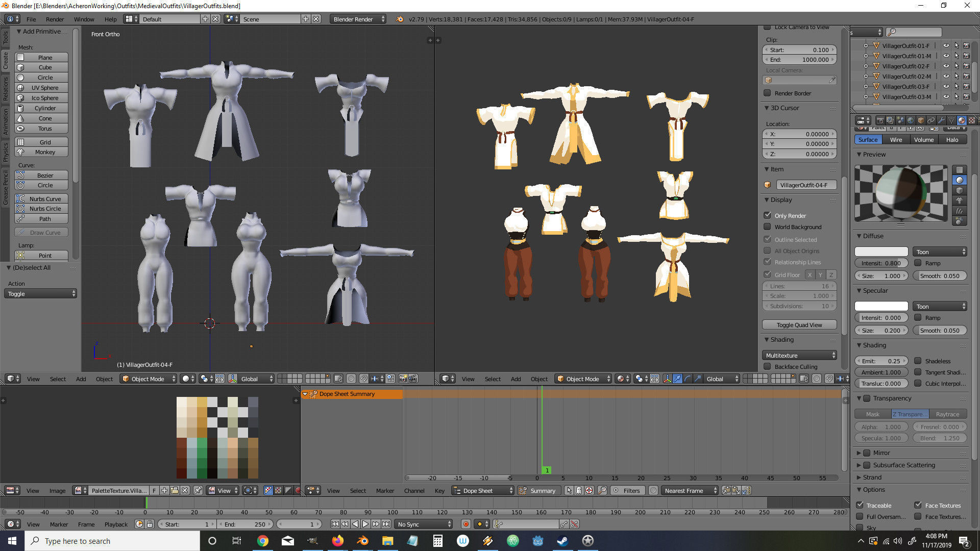Open Render properties tab camera icon

pos(880,120)
